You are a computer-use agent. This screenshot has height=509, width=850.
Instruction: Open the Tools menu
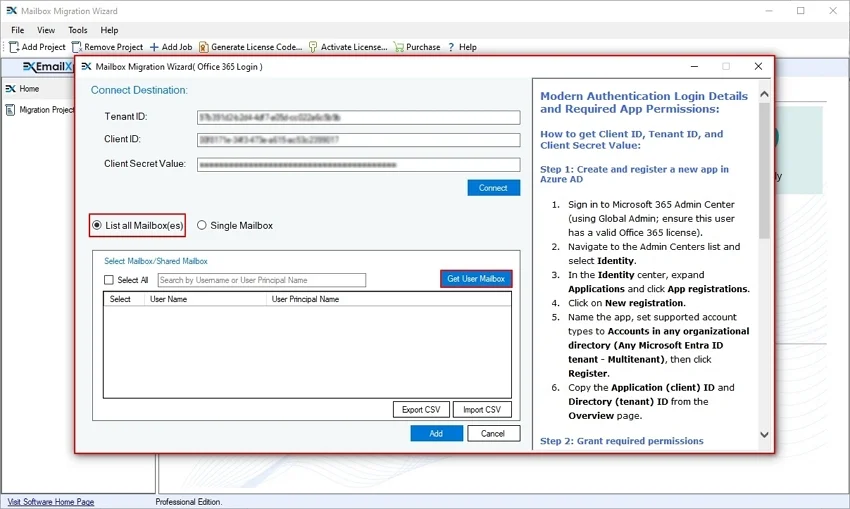77,30
